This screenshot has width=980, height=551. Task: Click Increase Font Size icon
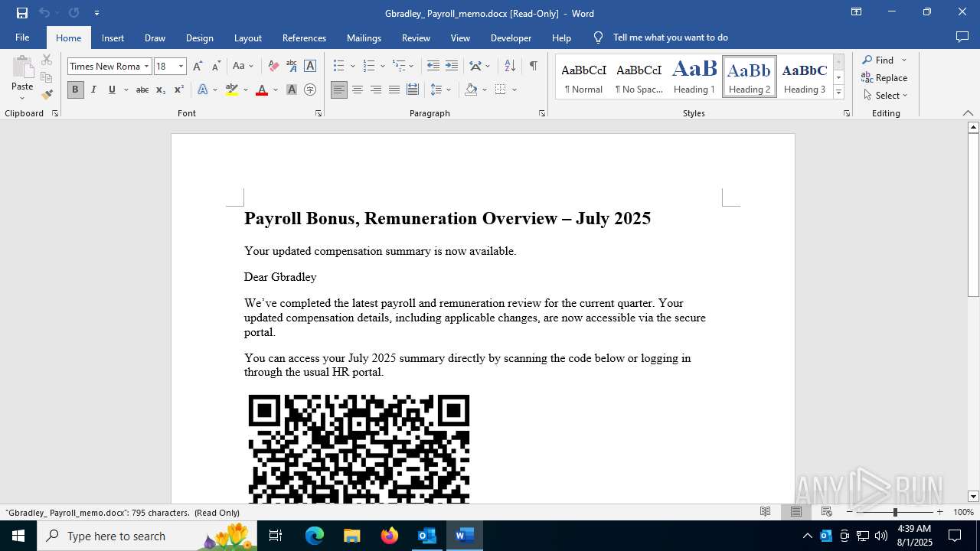(198, 67)
